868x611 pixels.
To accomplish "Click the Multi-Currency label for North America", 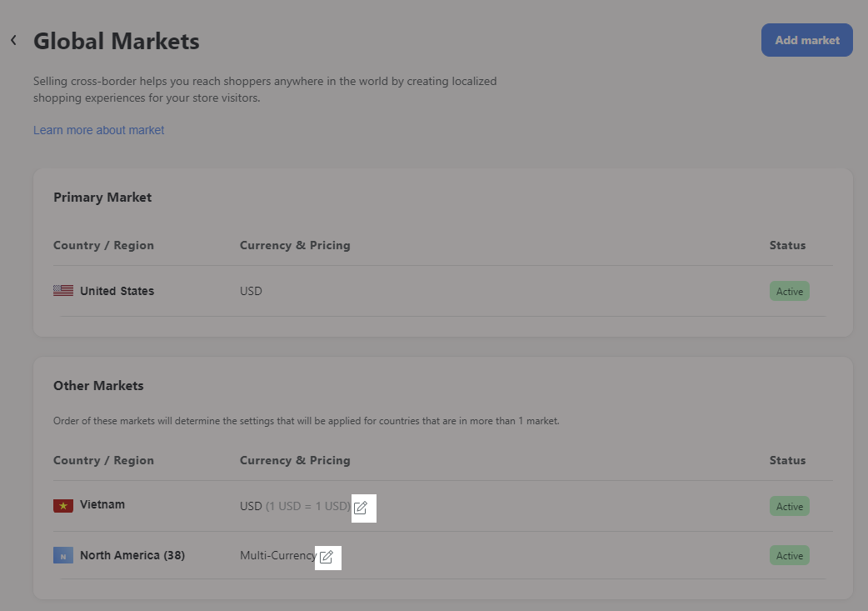I will tap(277, 555).
